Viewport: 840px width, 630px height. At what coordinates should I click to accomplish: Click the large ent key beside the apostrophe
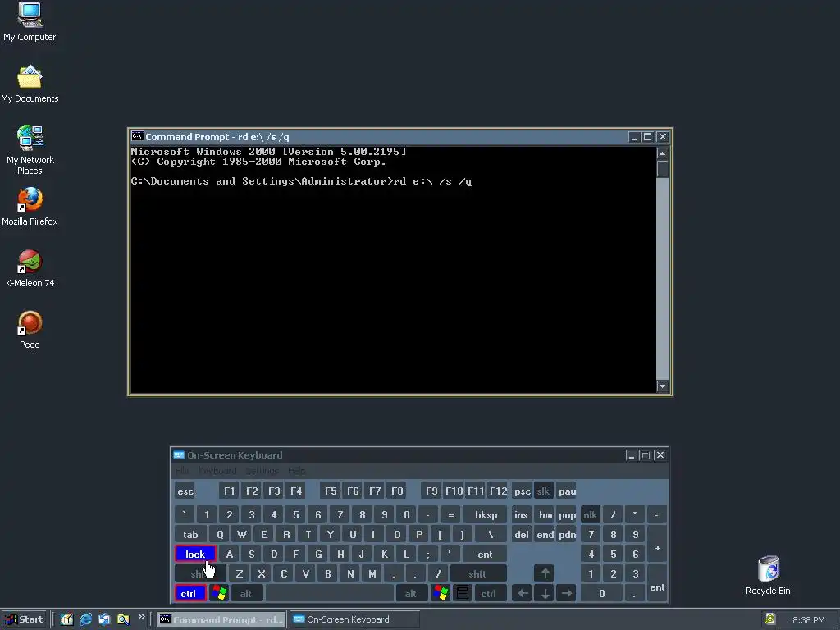click(x=485, y=554)
